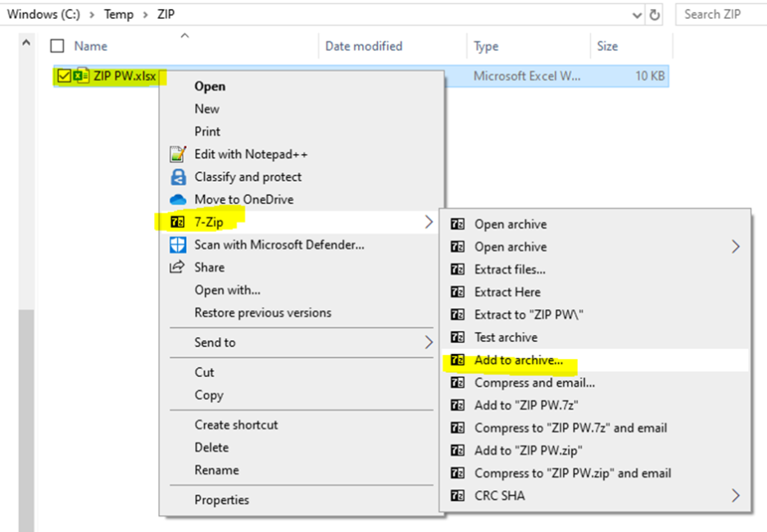The height and width of the screenshot is (532, 767).
Task: Click 7-Zip icon next to Extract files...
Action: coord(457,269)
